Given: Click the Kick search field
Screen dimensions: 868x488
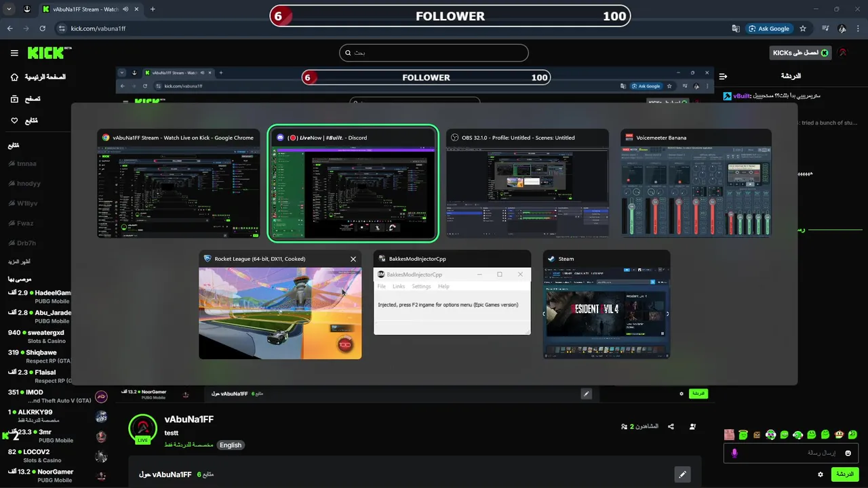Looking at the screenshot, I should (x=434, y=53).
